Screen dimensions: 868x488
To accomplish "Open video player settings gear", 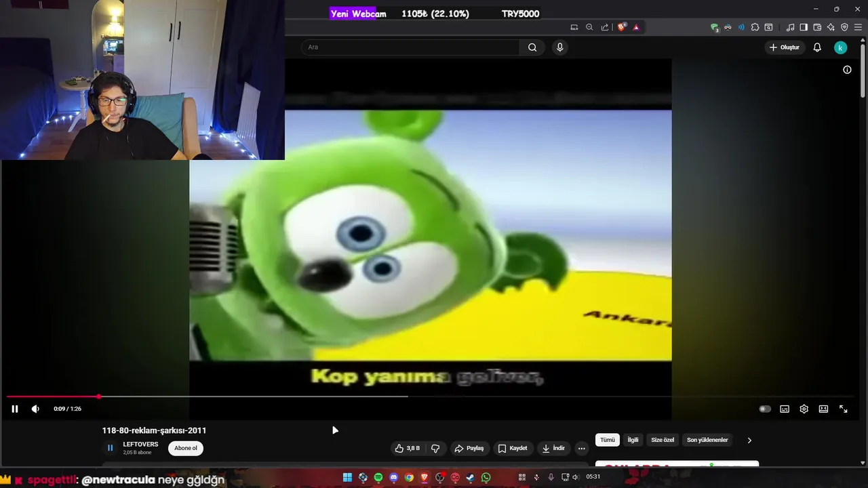I will click(804, 409).
